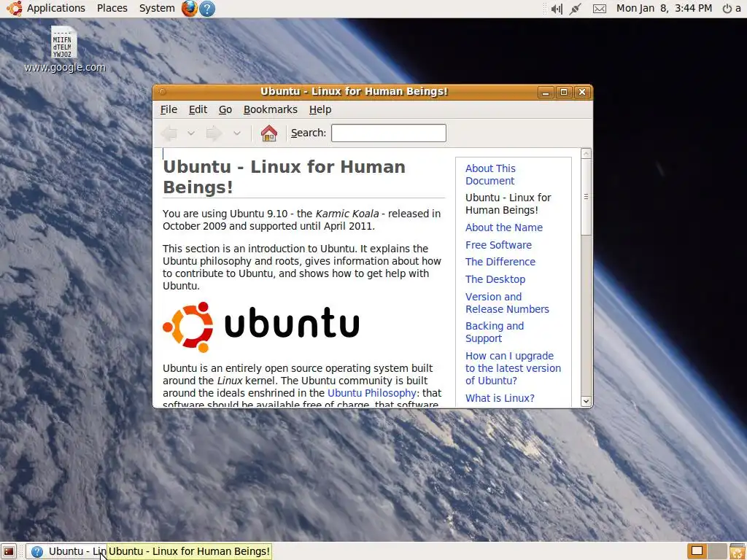This screenshot has height=560, width=747.
Task: Click the Show Desktop button
Action: (9, 551)
